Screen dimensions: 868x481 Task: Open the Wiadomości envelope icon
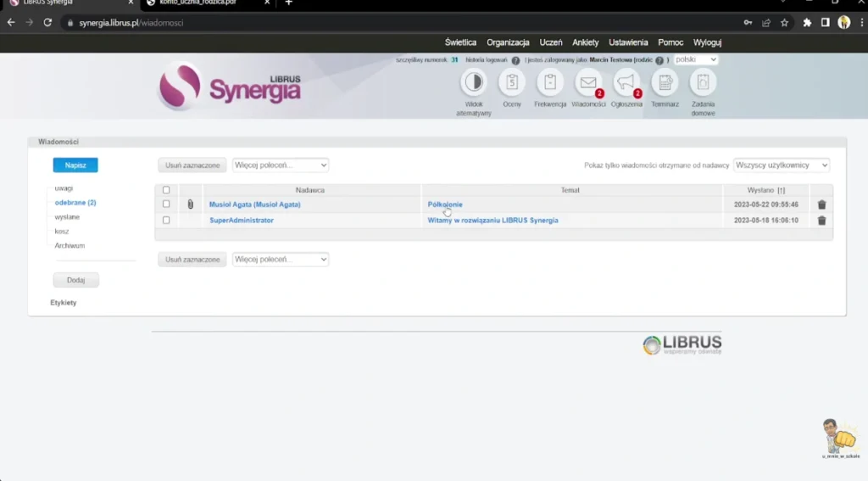[588, 82]
